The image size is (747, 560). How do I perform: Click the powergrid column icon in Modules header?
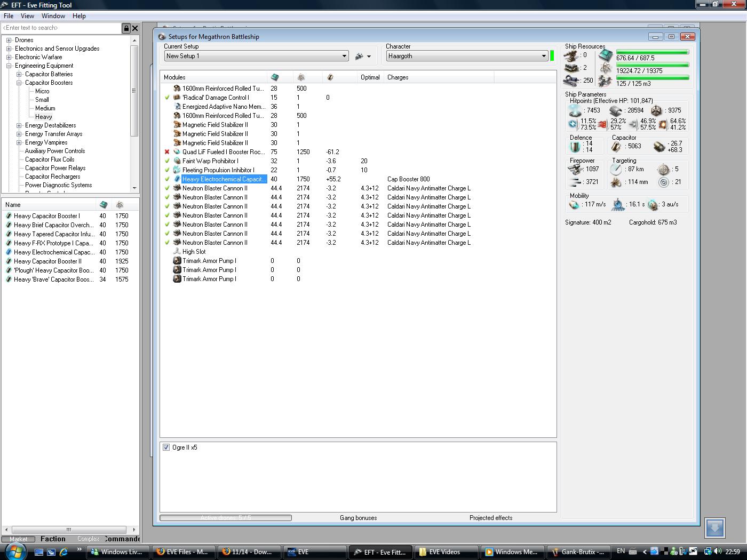pos(301,77)
